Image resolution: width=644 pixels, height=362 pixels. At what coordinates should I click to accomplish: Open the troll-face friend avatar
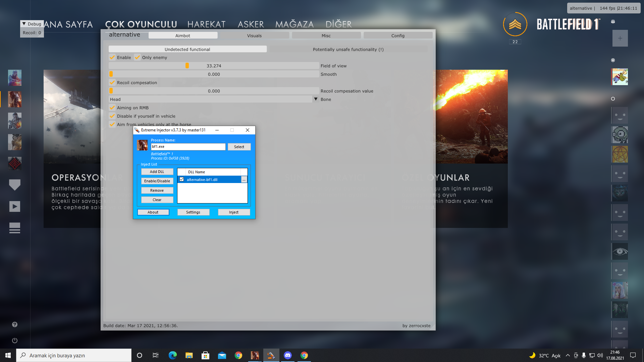(x=620, y=135)
